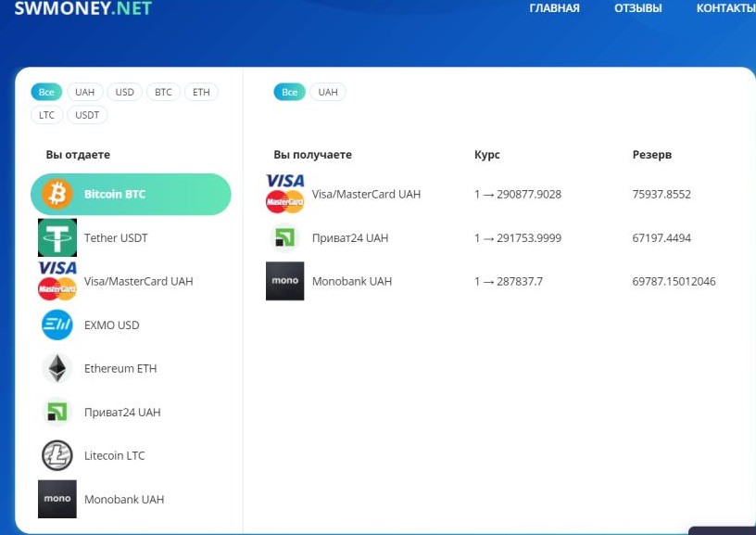This screenshot has height=535, width=756.
Task: Choose Visa/MasterCard UAH label to give
Action: (x=138, y=281)
